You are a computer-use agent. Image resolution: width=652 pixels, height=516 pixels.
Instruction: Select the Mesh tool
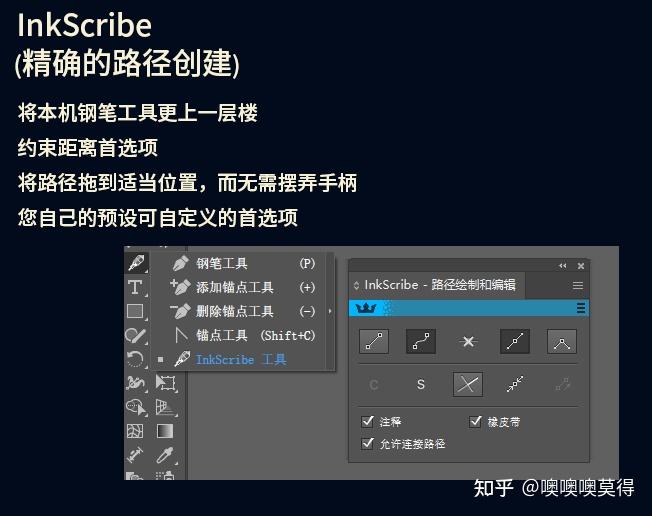[135, 431]
